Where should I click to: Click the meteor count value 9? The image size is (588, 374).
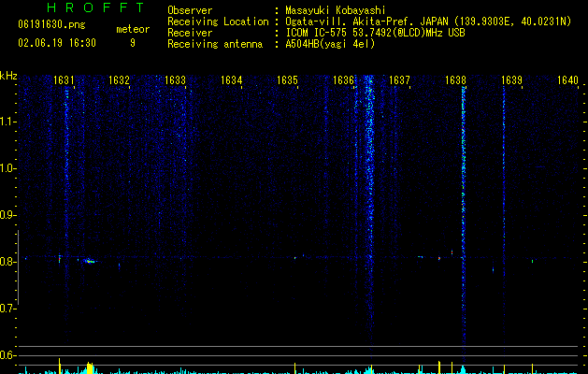pyautogui.click(x=133, y=43)
